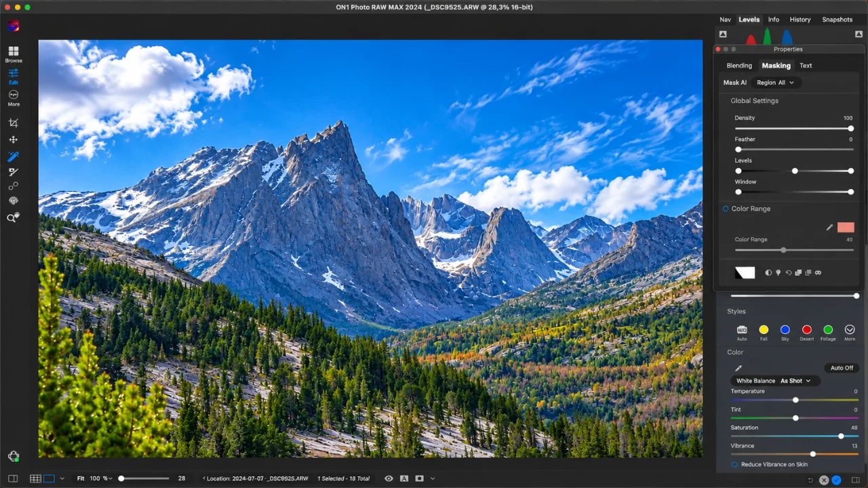Image resolution: width=868 pixels, height=488 pixels.
Task: Open the Browse module
Action: pyautogui.click(x=14, y=54)
